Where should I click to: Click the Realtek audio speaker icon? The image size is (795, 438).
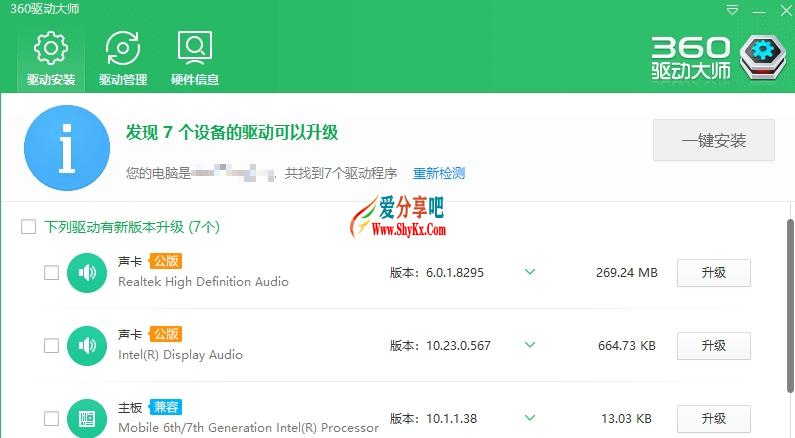[87, 273]
